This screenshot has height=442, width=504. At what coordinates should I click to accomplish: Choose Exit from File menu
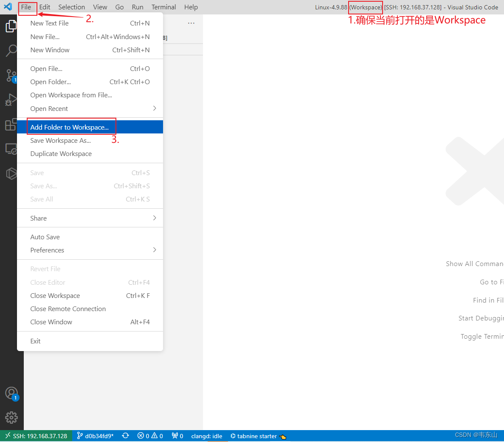point(90,341)
